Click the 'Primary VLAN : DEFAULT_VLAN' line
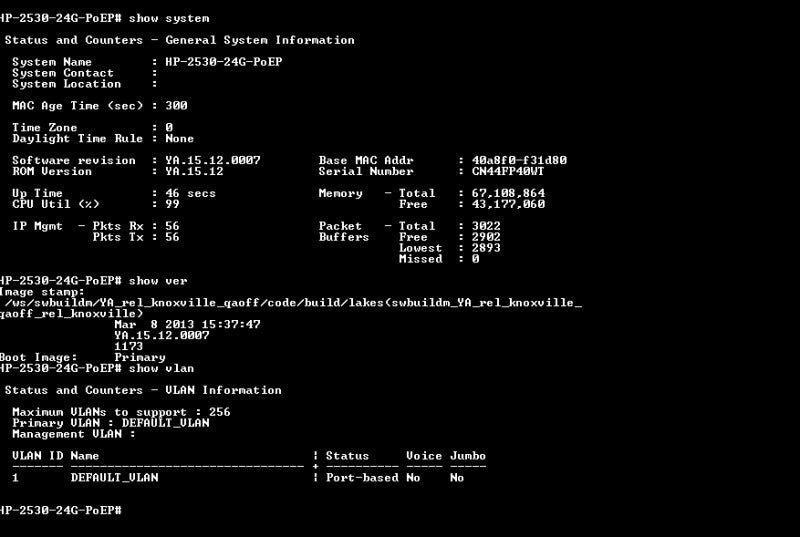Screen dimensions: 800x537 (111, 423)
